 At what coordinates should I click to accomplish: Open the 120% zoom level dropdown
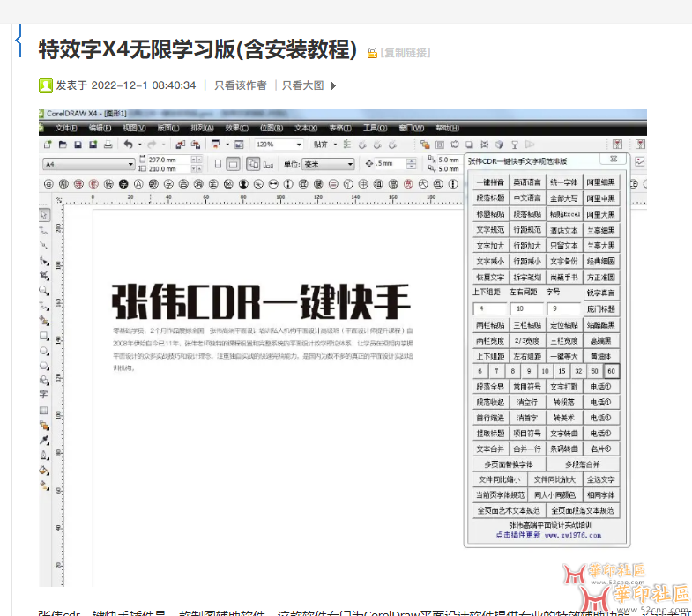click(x=299, y=145)
